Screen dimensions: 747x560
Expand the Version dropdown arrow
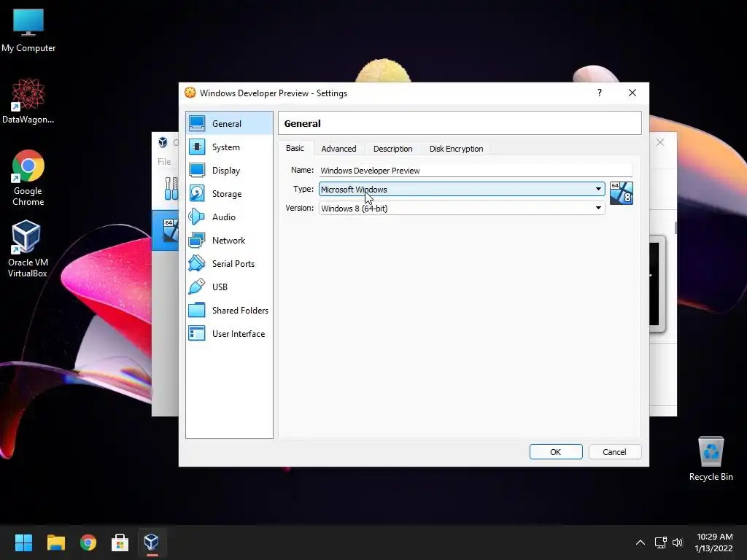598,208
